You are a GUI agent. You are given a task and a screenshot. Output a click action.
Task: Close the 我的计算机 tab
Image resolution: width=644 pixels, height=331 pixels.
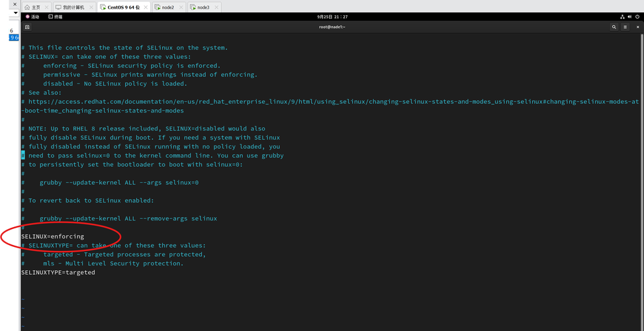pyautogui.click(x=91, y=7)
